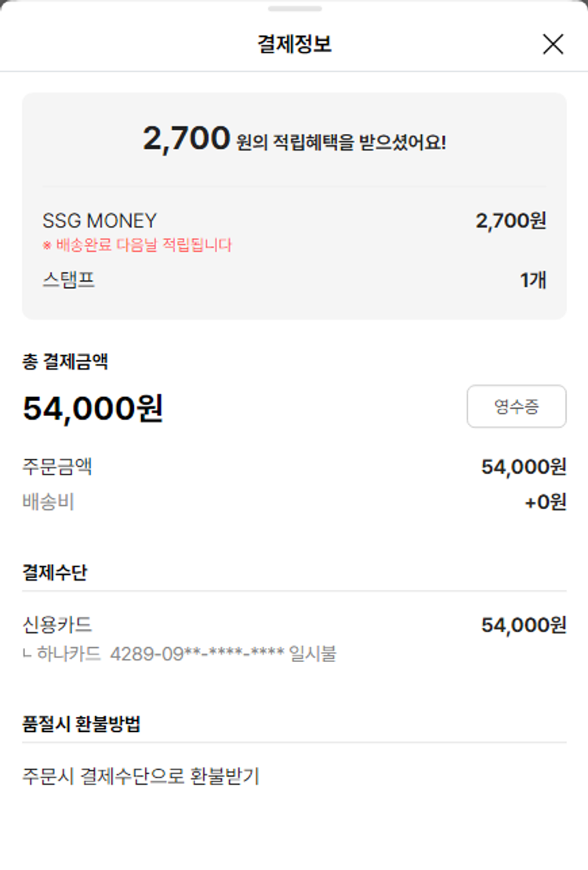Click the 결제정보 header title
Screen dimensions: 588x870
(294, 45)
